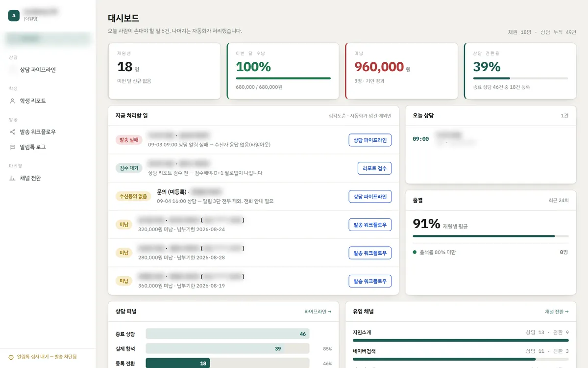Click the 채널 전환 bar chart icon

(x=13, y=178)
